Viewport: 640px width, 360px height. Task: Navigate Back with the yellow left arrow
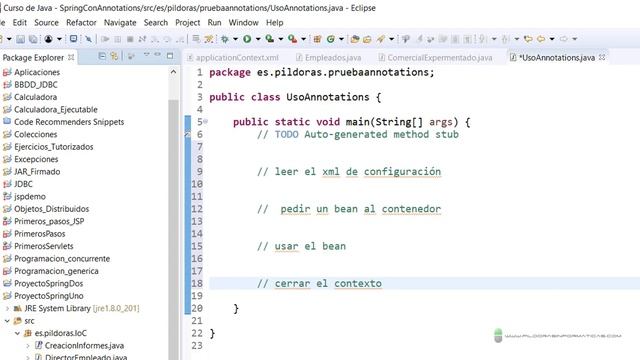tap(541, 39)
